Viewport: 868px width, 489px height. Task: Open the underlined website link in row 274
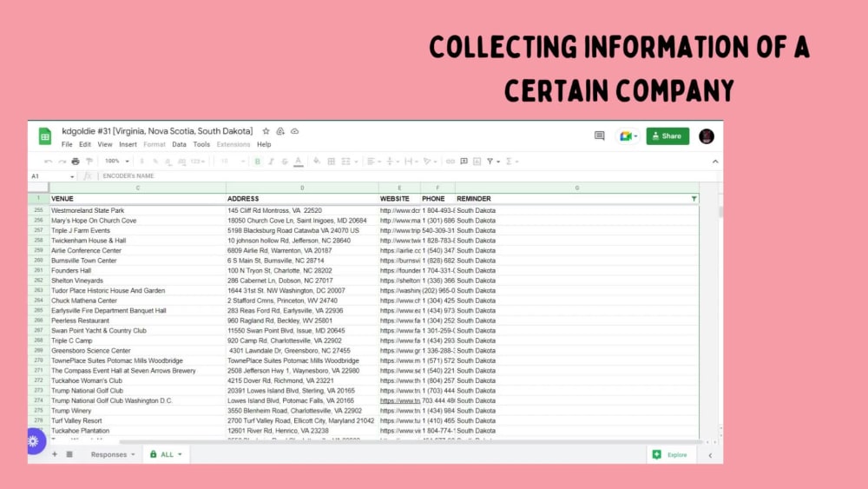[x=399, y=401]
